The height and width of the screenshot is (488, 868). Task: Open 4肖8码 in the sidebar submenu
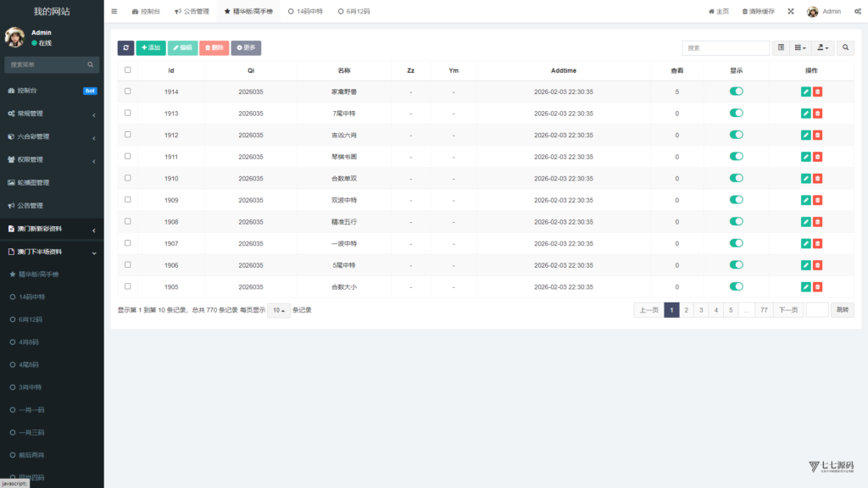(x=52, y=342)
